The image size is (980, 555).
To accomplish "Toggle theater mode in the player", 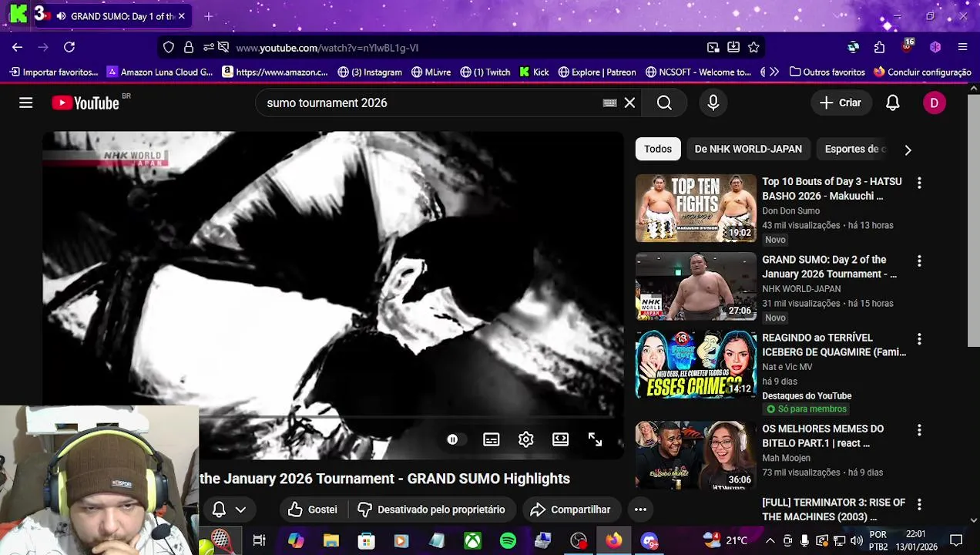I will click(560, 439).
